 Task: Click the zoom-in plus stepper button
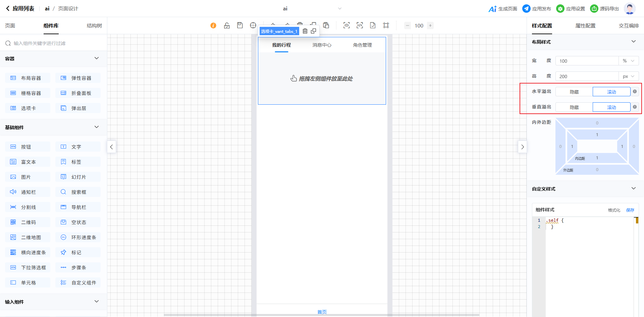point(430,25)
